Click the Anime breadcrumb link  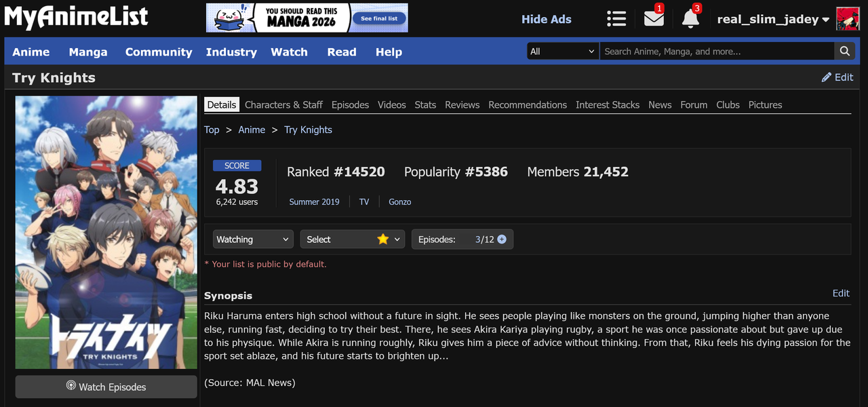252,130
